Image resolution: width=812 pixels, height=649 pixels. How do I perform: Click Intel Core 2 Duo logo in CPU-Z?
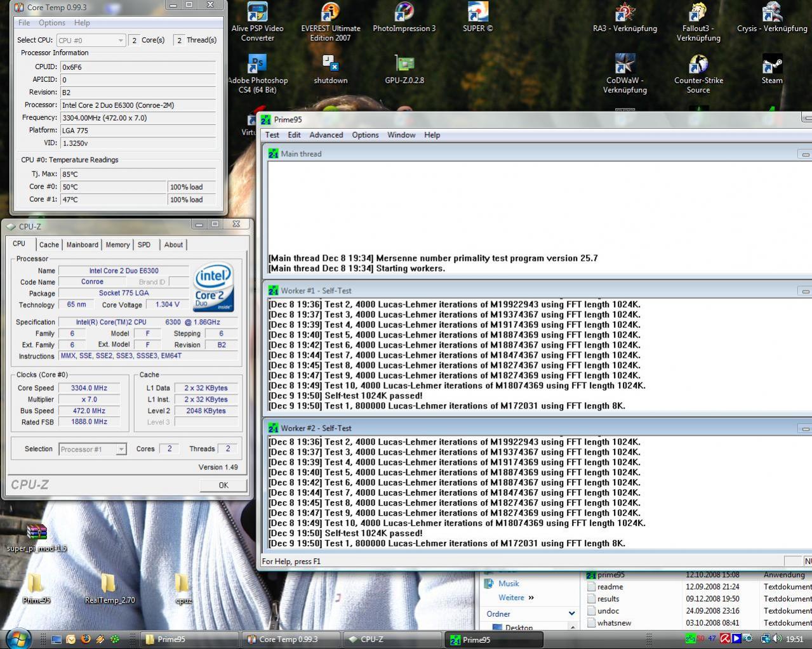click(x=214, y=287)
